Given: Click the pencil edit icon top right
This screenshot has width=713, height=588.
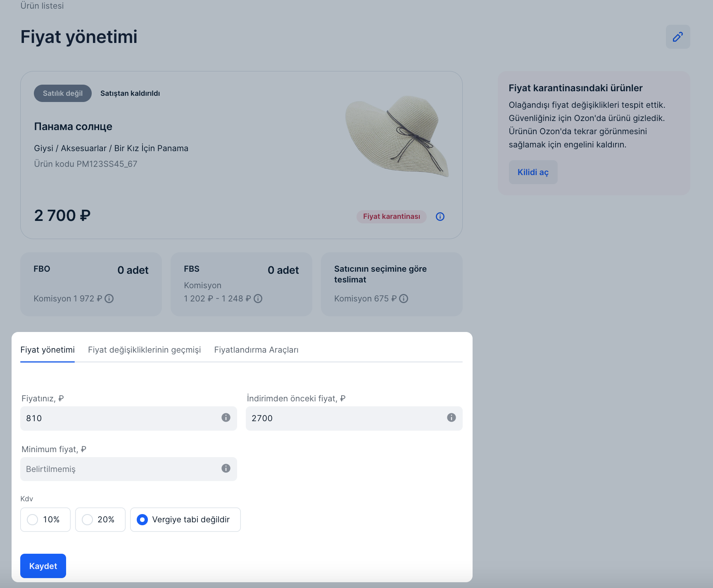Looking at the screenshot, I should [x=678, y=37].
